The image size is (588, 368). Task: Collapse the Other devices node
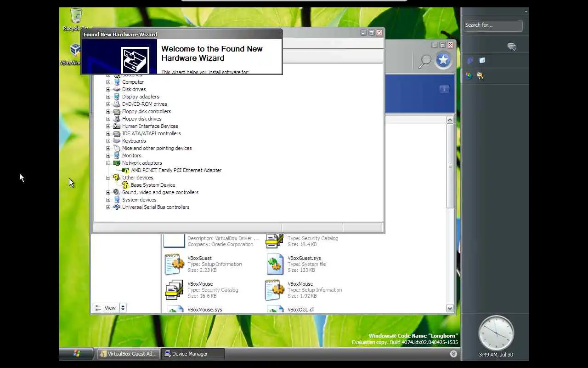108,178
